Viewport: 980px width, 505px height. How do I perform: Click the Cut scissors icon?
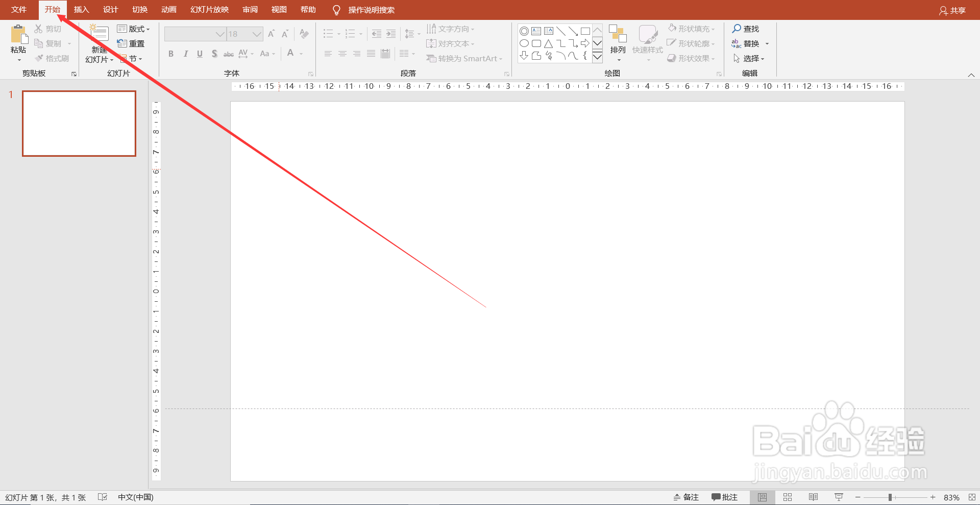(38, 29)
